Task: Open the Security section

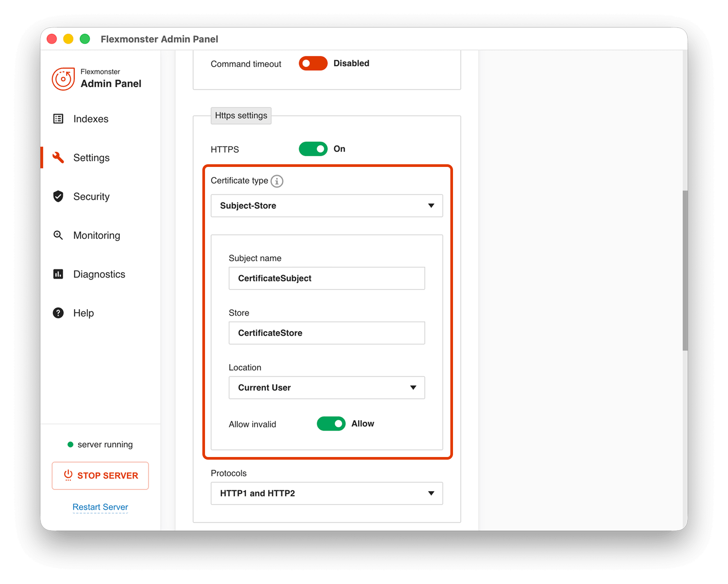Action: 91,196
